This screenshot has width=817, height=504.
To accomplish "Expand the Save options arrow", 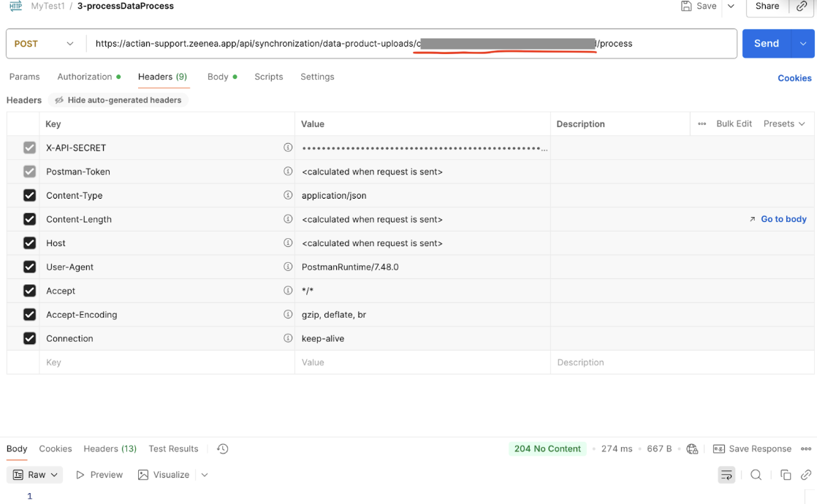I will (731, 7).
